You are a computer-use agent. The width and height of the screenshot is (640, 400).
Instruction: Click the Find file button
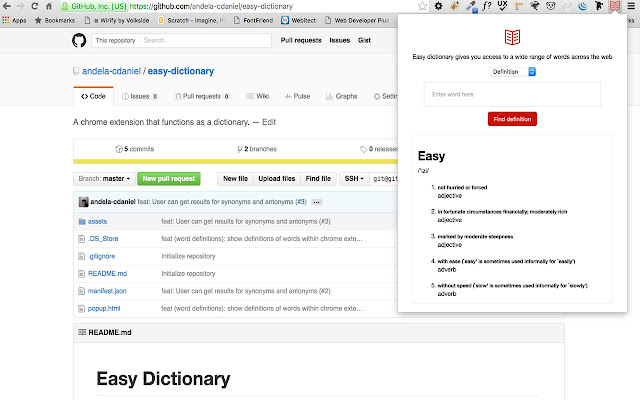(x=318, y=179)
